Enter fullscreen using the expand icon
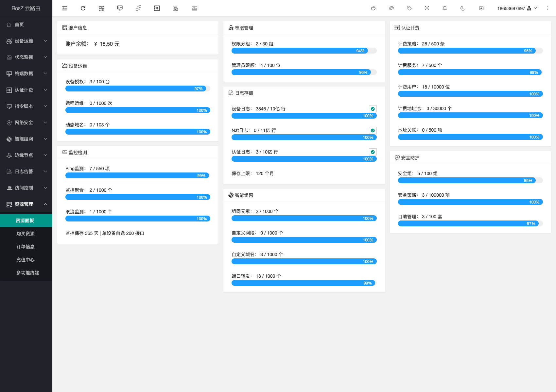 (x=427, y=8)
